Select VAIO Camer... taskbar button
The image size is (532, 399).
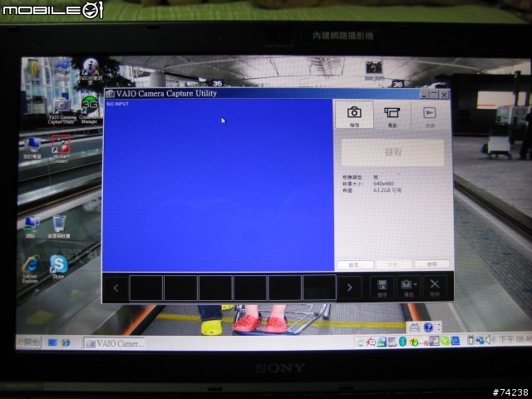tap(115, 343)
